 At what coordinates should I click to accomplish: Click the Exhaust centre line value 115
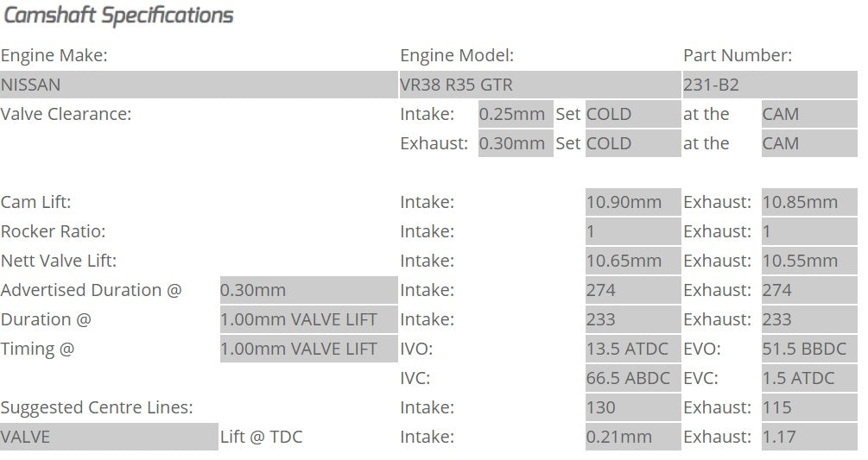pyautogui.click(x=809, y=408)
